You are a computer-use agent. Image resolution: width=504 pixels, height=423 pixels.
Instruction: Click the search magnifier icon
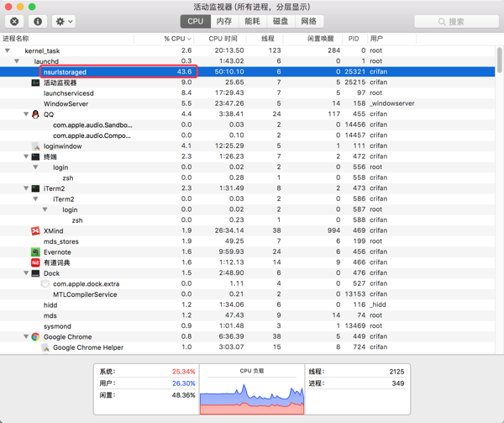(x=442, y=22)
